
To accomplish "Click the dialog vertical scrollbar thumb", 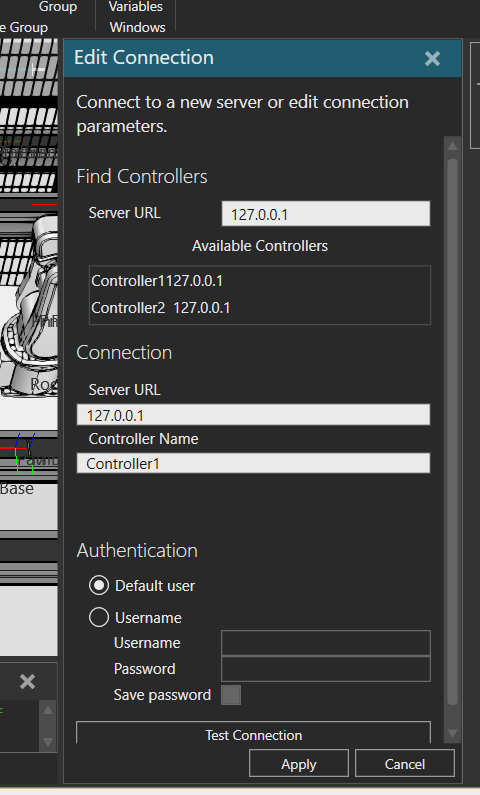I will [x=452, y=432].
